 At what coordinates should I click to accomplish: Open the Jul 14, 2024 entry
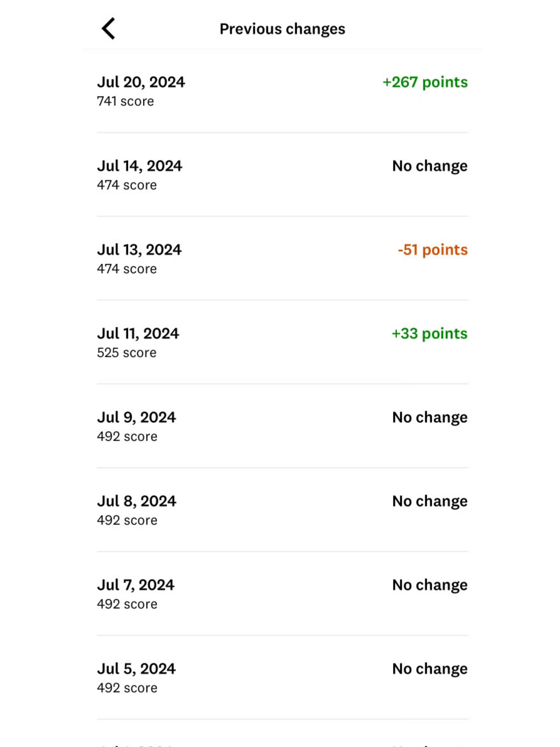click(x=282, y=175)
